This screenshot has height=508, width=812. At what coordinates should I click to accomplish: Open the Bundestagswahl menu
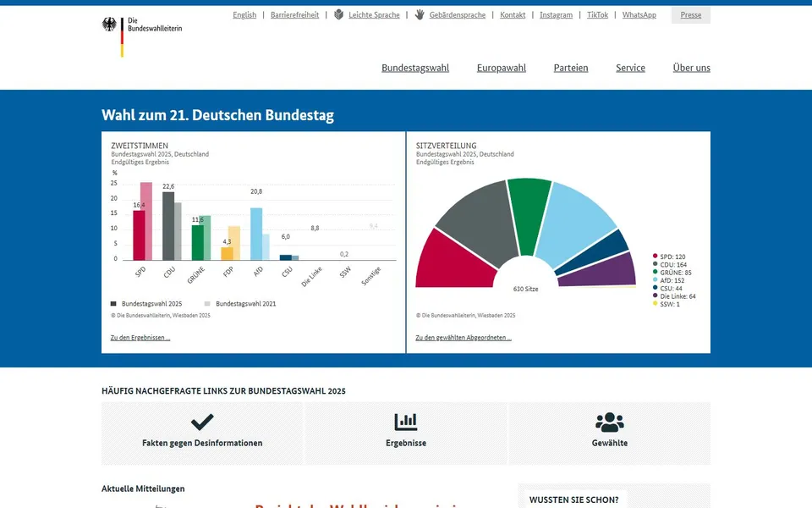[x=415, y=68]
